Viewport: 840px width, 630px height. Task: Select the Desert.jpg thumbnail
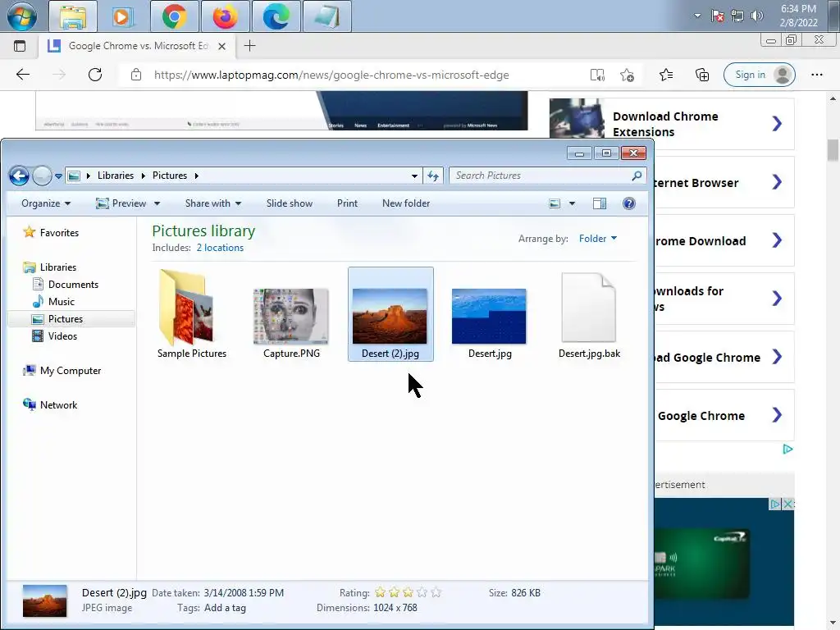(x=490, y=314)
